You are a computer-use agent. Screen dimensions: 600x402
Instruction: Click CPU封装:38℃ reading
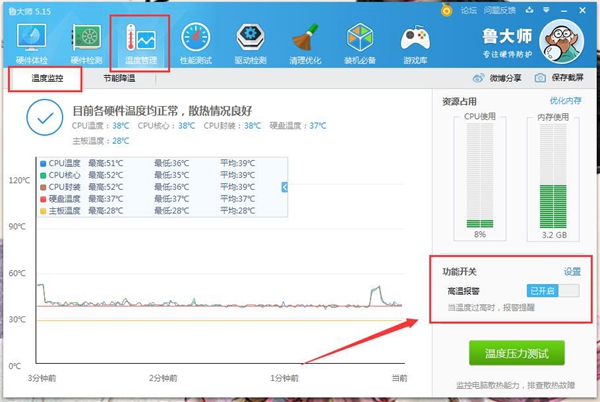tap(232, 126)
